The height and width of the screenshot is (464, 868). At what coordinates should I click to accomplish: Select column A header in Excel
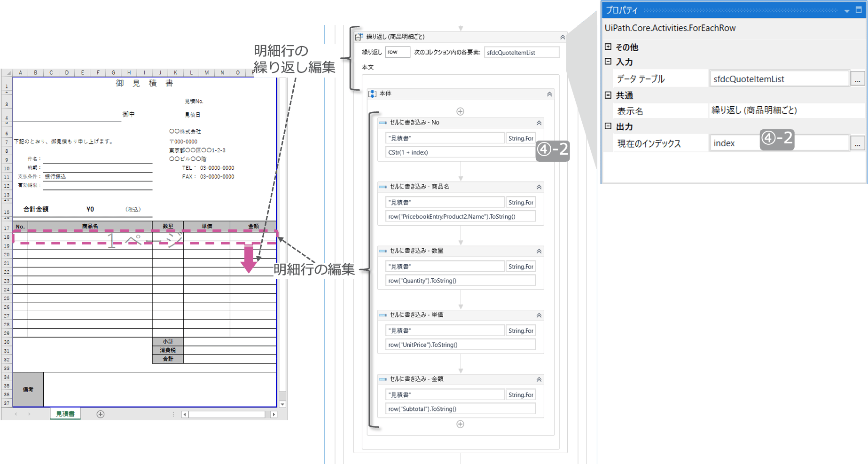(21, 72)
